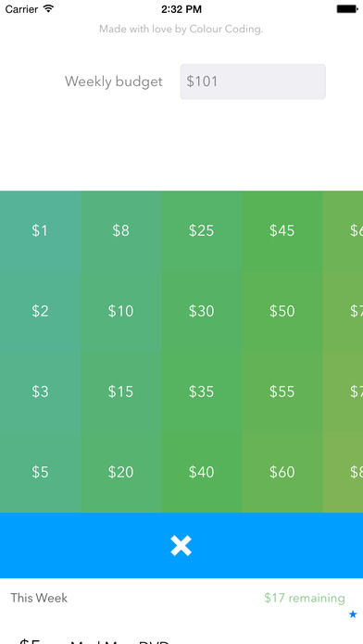Select the $60 amount tile
Viewport: 363px width, 644px height.
pos(282,472)
